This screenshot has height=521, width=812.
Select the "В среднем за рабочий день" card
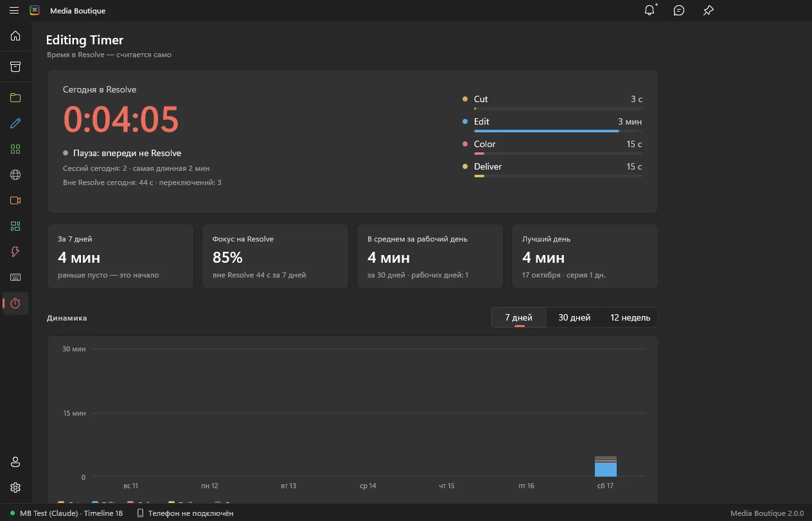[x=430, y=256]
